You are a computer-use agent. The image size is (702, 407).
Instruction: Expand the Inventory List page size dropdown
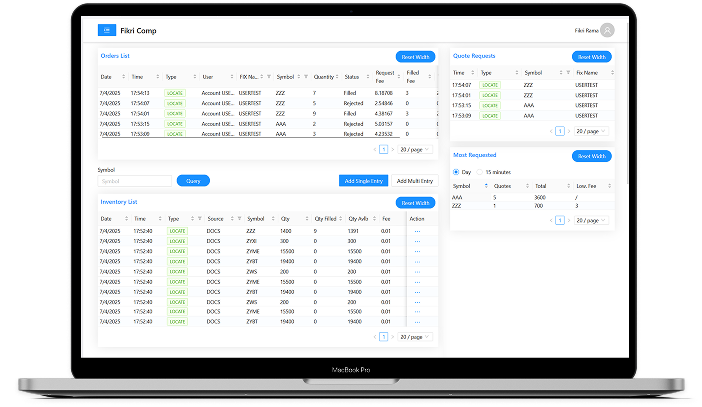[414, 337]
